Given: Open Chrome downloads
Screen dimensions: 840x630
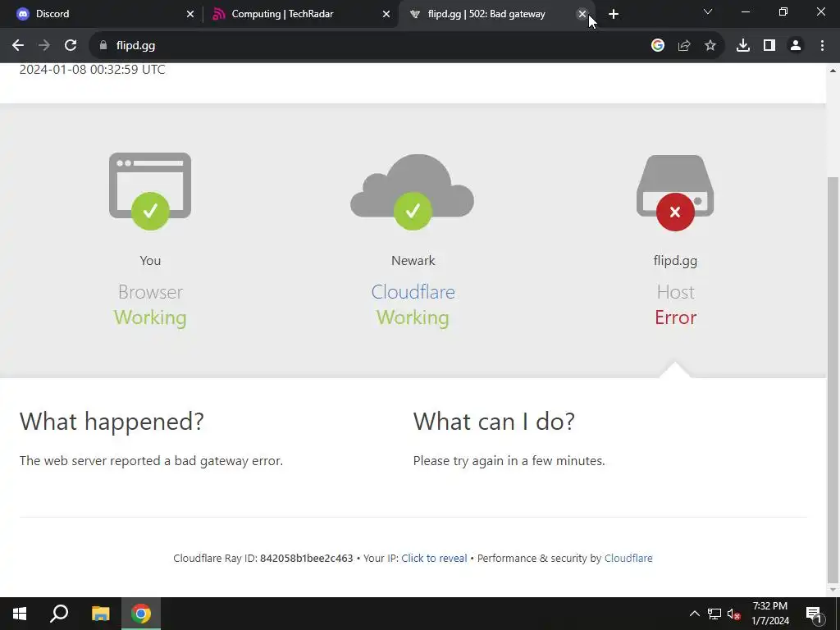Looking at the screenshot, I should pos(743,46).
